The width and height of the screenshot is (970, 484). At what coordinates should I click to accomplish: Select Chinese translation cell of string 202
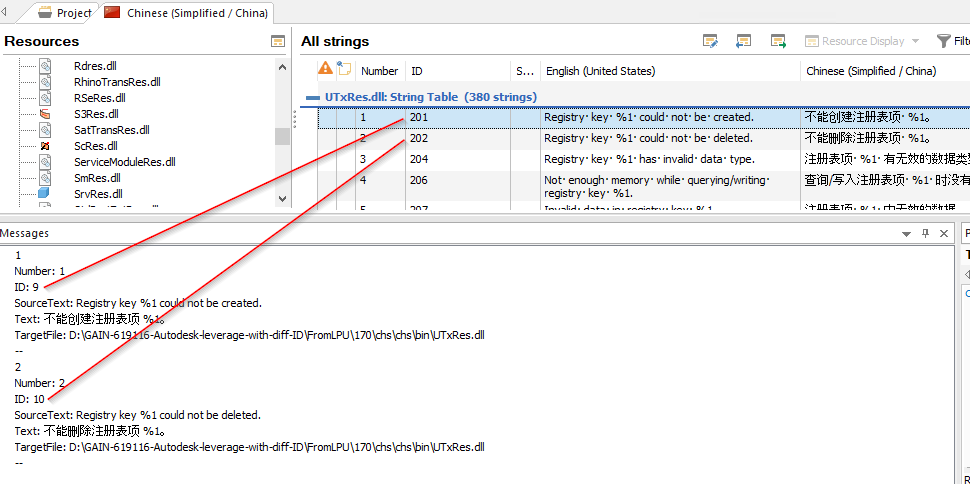tap(885, 139)
